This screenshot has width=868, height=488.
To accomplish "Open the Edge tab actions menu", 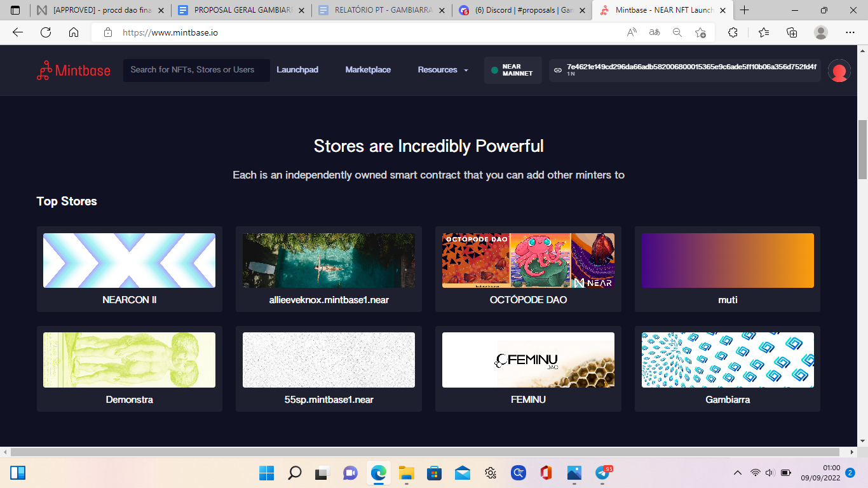I will [16, 10].
